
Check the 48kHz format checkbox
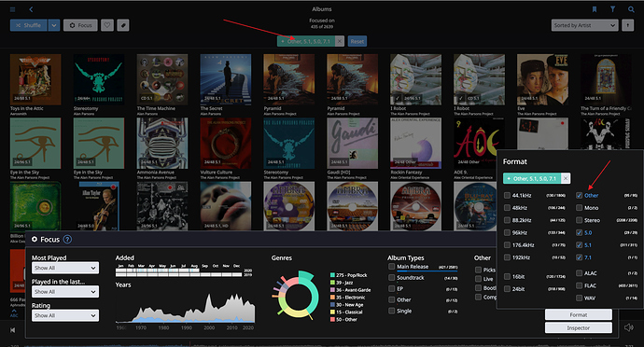[507, 208]
